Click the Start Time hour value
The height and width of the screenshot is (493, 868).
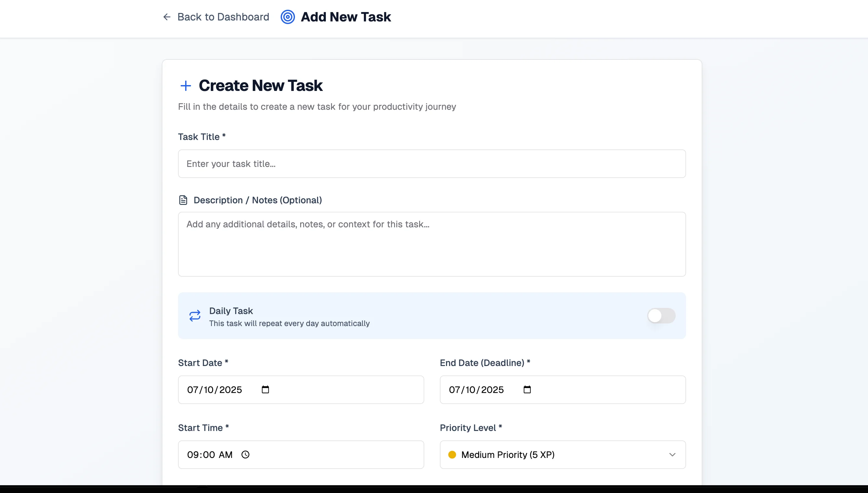coord(192,455)
